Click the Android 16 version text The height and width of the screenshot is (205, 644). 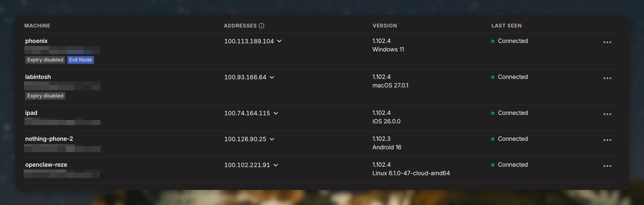(387, 147)
